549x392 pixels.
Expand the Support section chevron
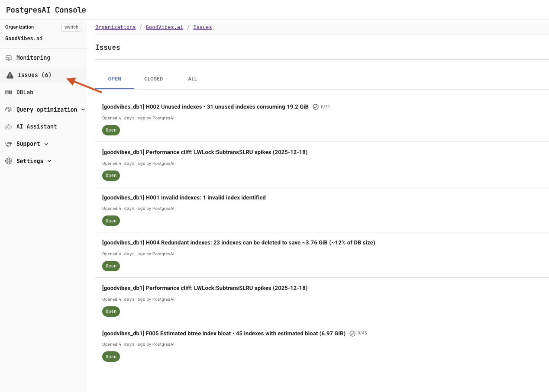(46, 144)
